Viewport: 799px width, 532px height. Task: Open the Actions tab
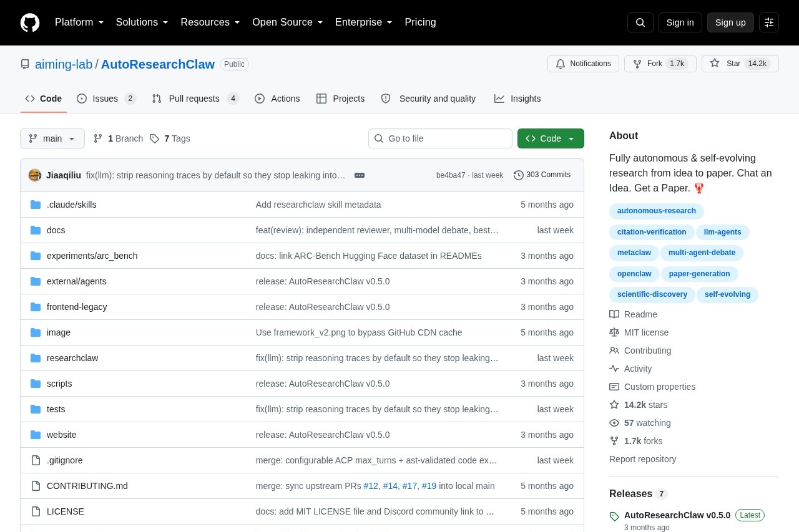[x=277, y=99]
